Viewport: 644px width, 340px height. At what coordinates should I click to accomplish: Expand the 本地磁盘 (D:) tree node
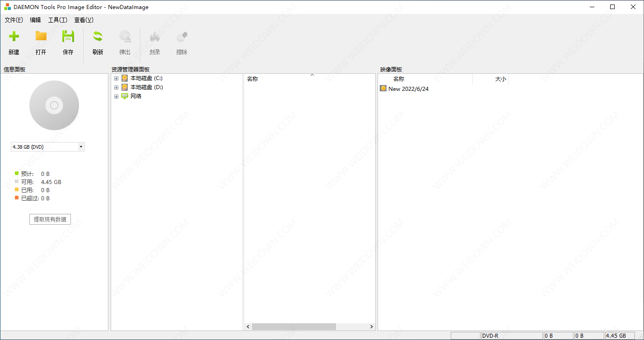point(116,87)
